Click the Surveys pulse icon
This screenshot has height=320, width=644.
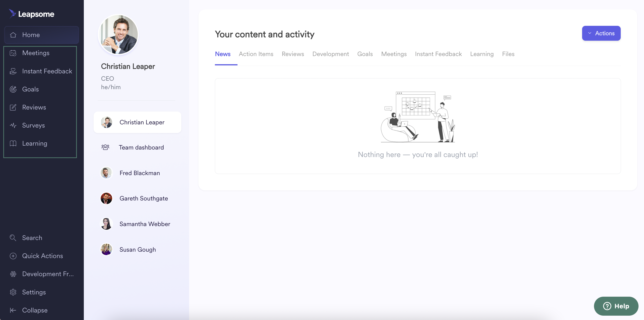pos(13,125)
